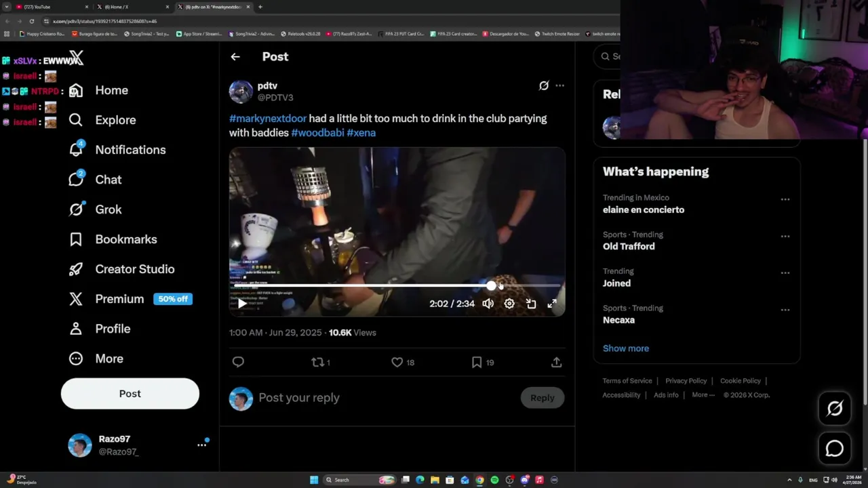
Task: Open the Chat messages section
Action: tap(95, 180)
